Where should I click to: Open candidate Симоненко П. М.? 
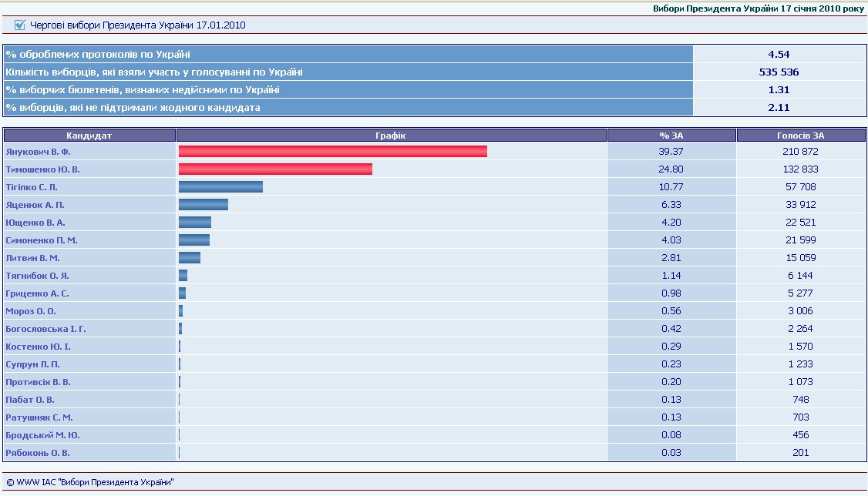click(x=42, y=240)
